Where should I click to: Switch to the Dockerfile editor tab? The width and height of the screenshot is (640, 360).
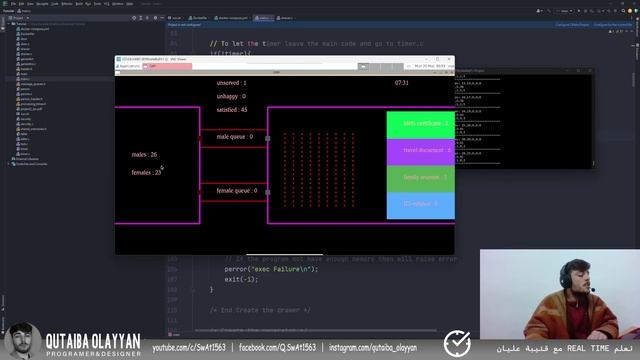pos(198,18)
